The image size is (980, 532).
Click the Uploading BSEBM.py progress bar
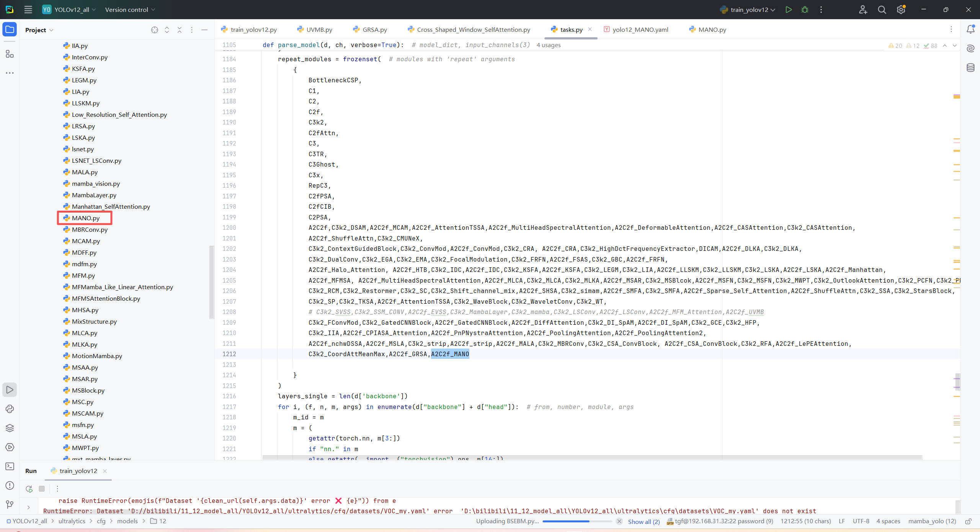coord(577,521)
